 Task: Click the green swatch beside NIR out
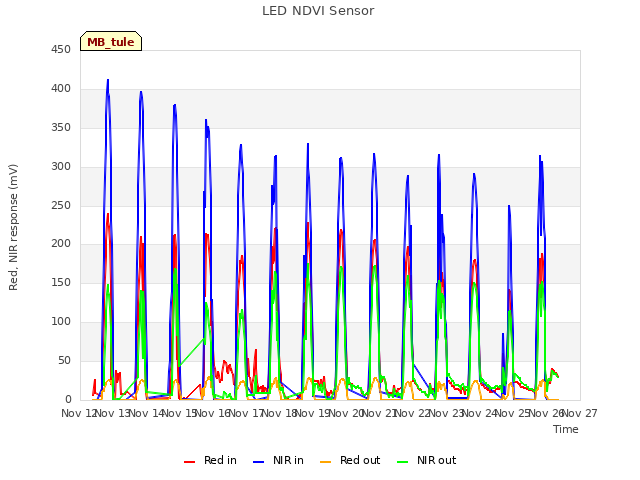[402, 462]
